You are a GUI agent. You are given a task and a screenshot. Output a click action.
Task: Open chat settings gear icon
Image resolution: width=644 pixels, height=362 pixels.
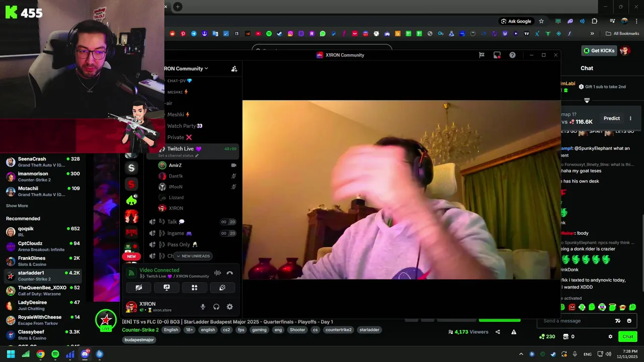610,337
